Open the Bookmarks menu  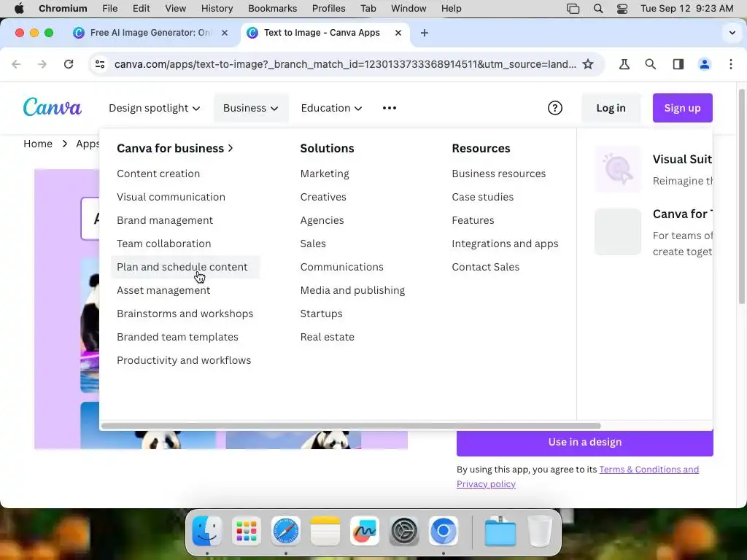(x=273, y=9)
